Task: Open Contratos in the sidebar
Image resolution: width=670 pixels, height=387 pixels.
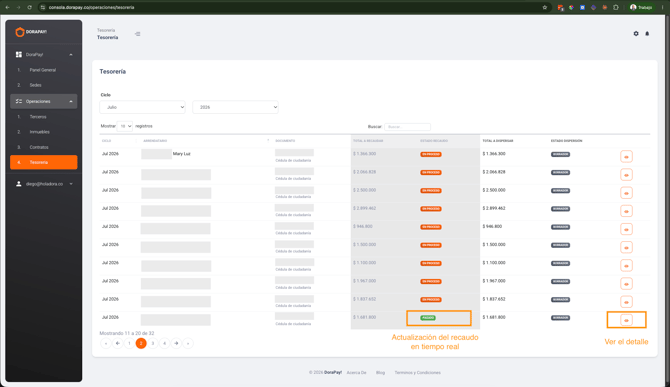Action: pyautogui.click(x=39, y=147)
